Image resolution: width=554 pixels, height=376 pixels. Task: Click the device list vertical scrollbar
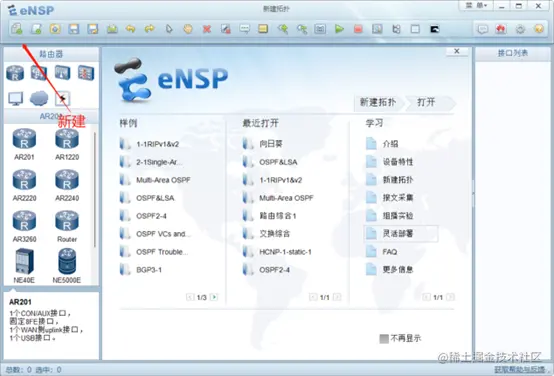pyautogui.click(x=95, y=190)
